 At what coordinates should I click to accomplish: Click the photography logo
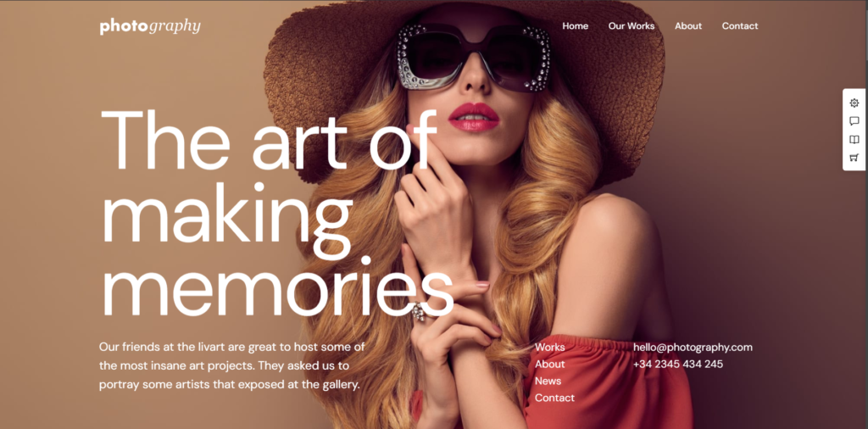150,26
